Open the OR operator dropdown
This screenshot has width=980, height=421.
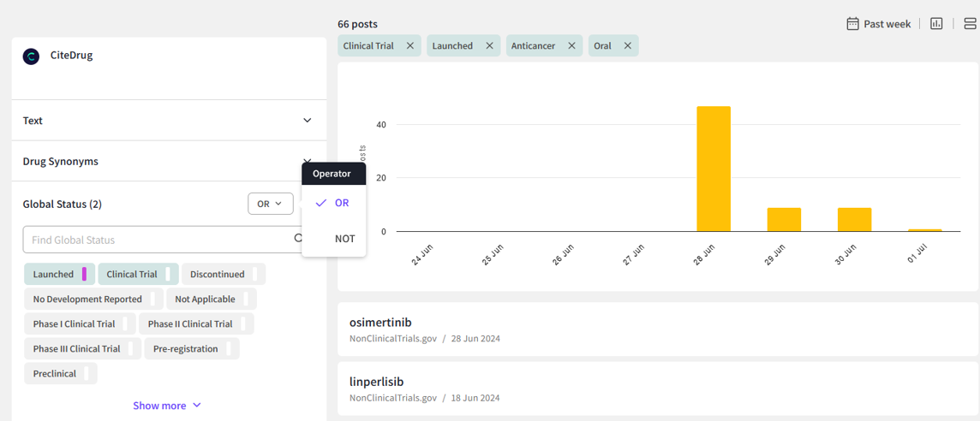[x=270, y=204]
